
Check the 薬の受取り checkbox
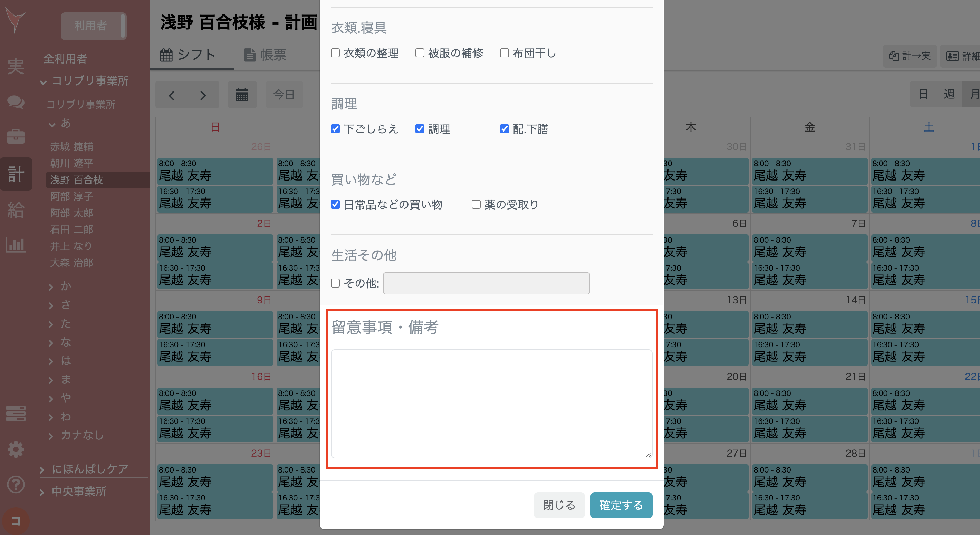point(475,204)
